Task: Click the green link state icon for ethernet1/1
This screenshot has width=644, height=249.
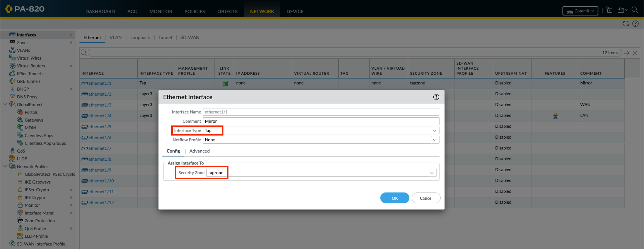Action: [x=225, y=83]
